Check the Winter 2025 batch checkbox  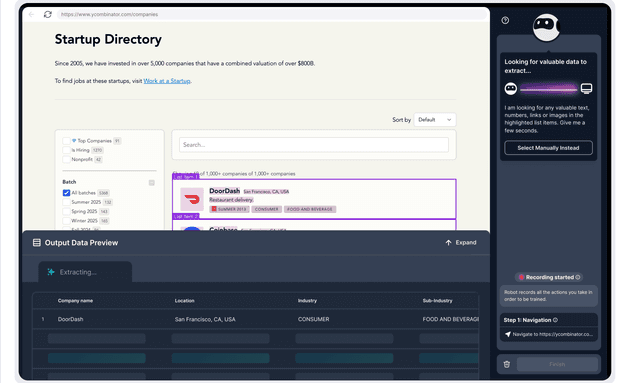(66, 221)
